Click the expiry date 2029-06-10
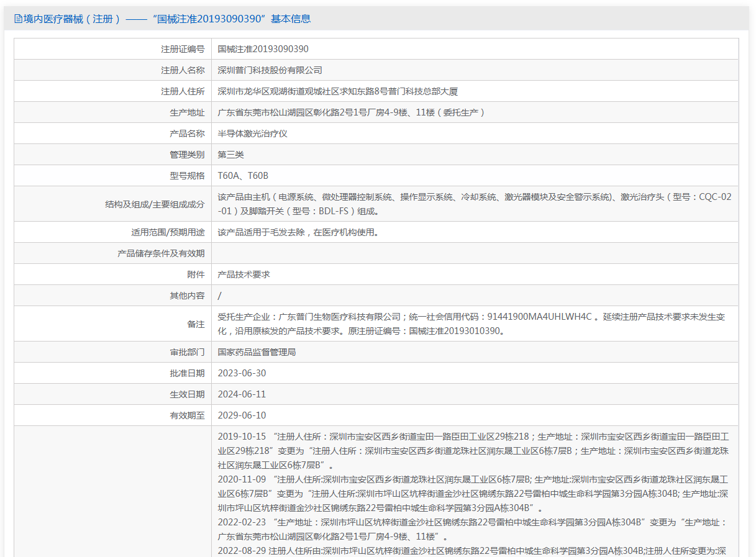Screen dimensions: 756x557 pyautogui.click(x=242, y=415)
